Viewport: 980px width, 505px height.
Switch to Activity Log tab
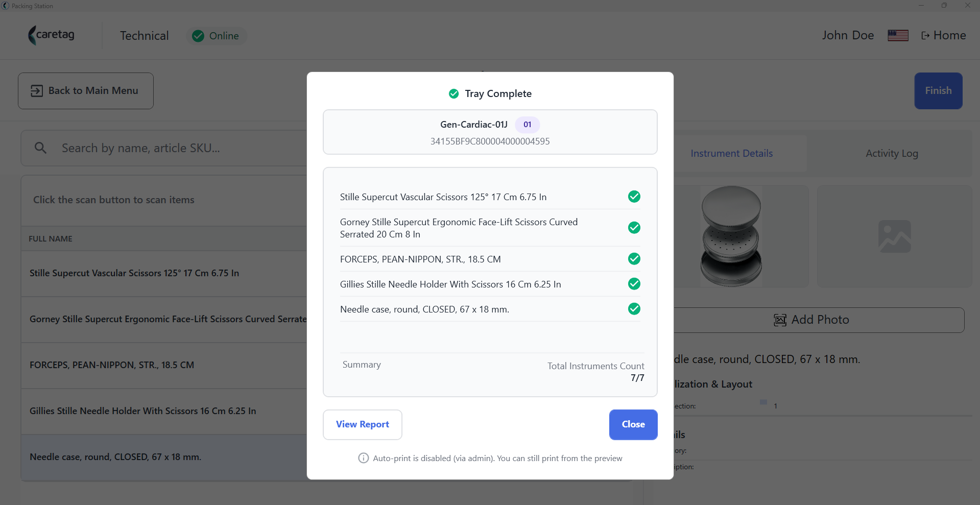tap(892, 153)
